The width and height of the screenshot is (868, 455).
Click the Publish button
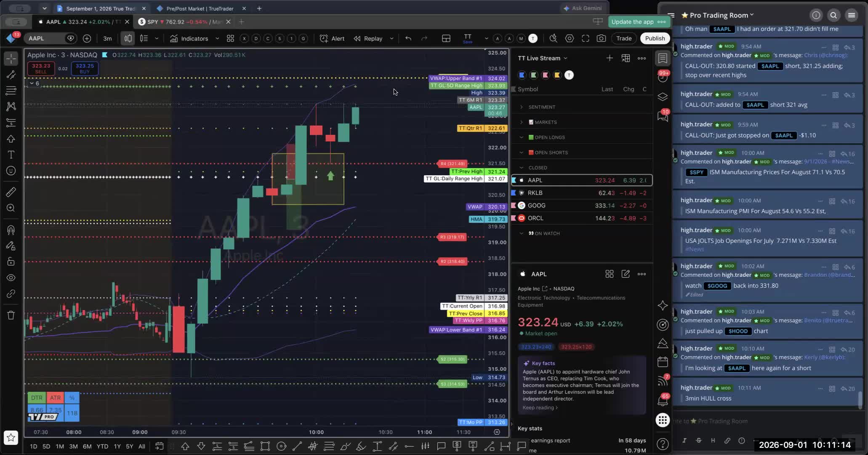click(655, 38)
